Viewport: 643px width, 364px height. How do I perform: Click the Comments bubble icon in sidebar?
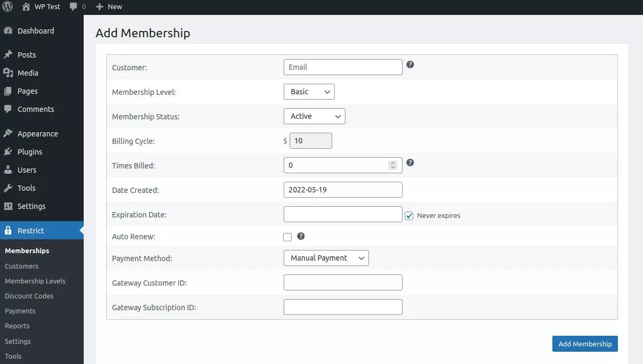coord(8,109)
